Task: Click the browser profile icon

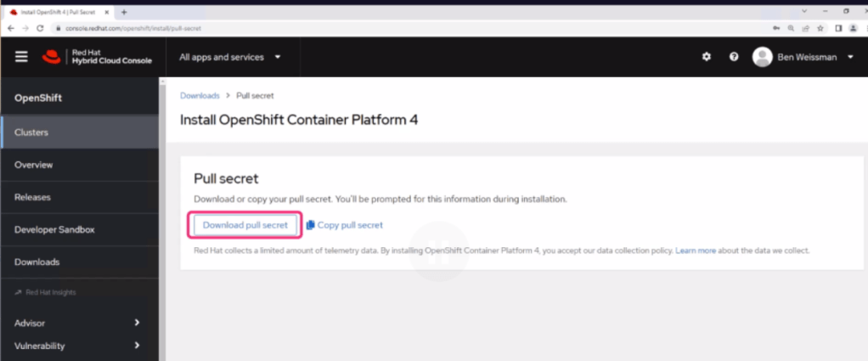Action: click(x=853, y=28)
